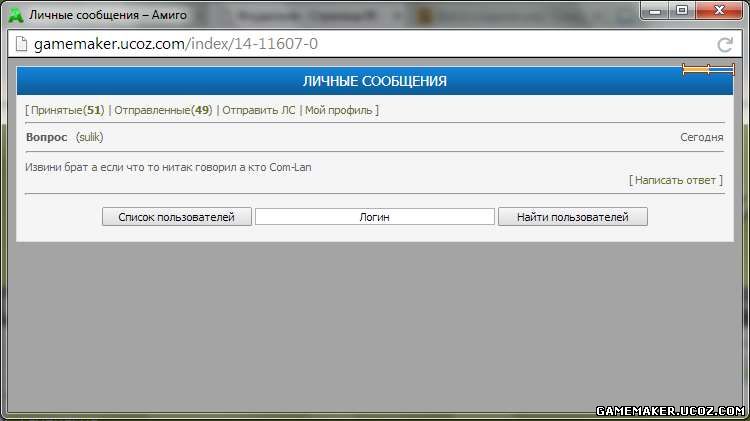Click the Amigo browser logo in title bar
Screen dimensions: 750x421
pos(15,14)
